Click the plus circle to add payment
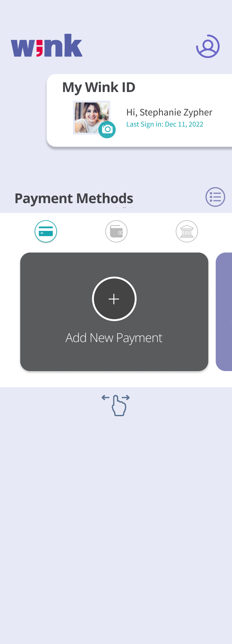Viewport: 232px width, 644px height. click(x=114, y=299)
